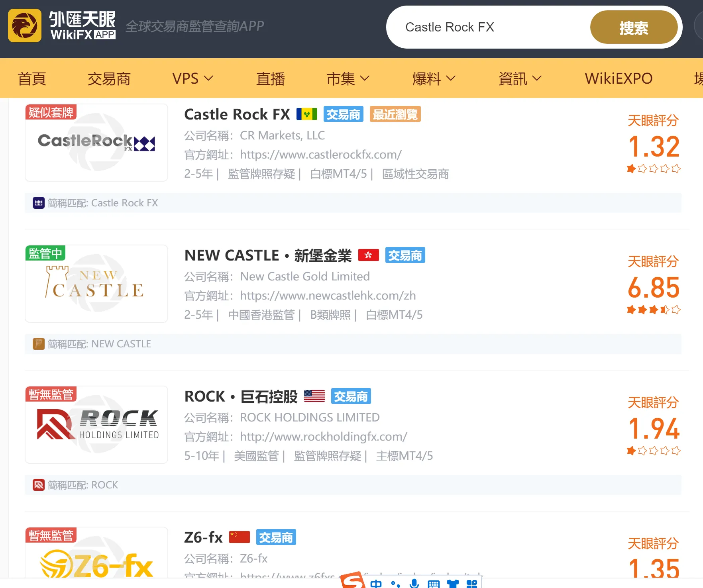Click the company name CR Markets, LLC
703x588 pixels.
(283, 135)
